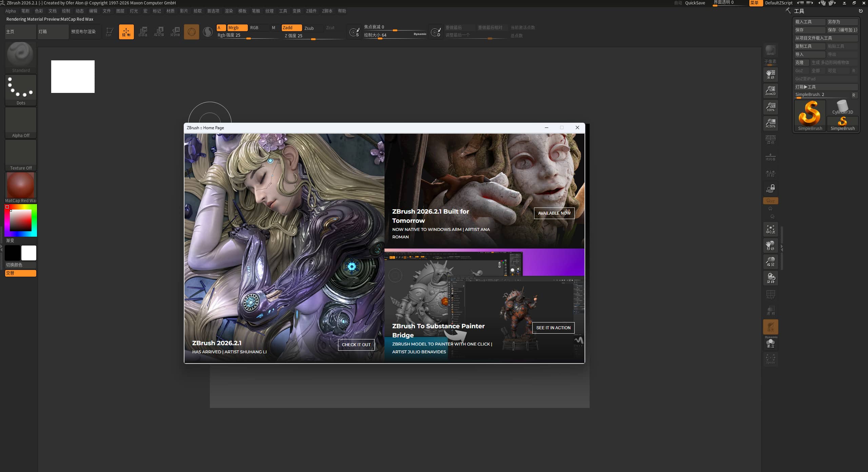This screenshot has height=472, width=868.
Task: Pick the Move gizmo icon marked M
Action: pyautogui.click(x=143, y=32)
